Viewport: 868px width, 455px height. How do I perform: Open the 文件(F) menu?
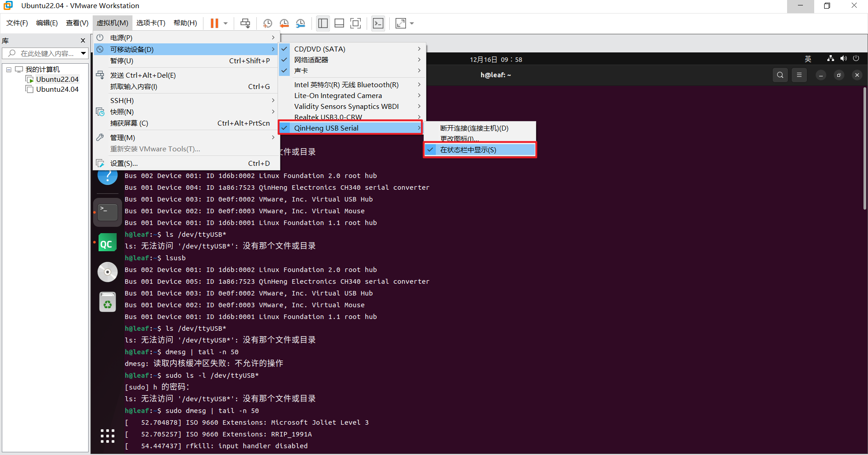coord(17,23)
